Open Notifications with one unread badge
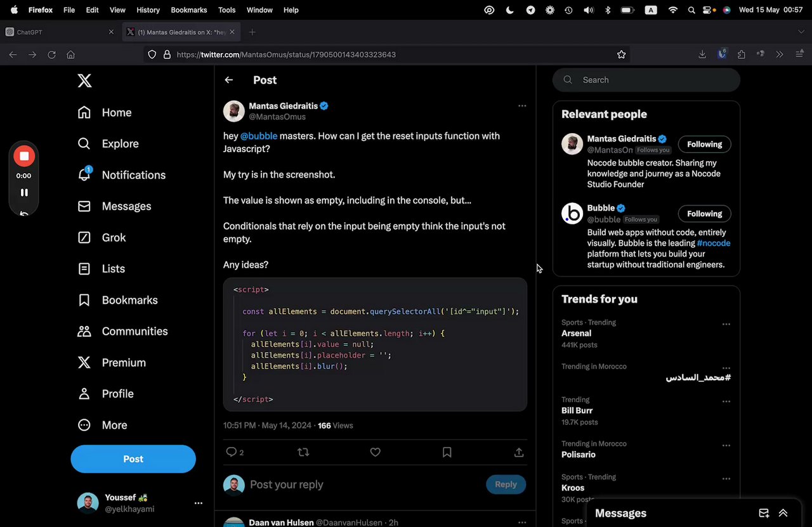The height and width of the screenshot is (527, 812). coord(121,175)
